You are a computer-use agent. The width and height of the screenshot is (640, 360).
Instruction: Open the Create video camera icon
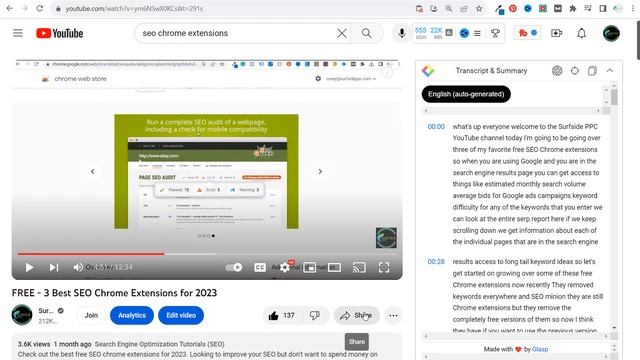(x=556, y=33)
